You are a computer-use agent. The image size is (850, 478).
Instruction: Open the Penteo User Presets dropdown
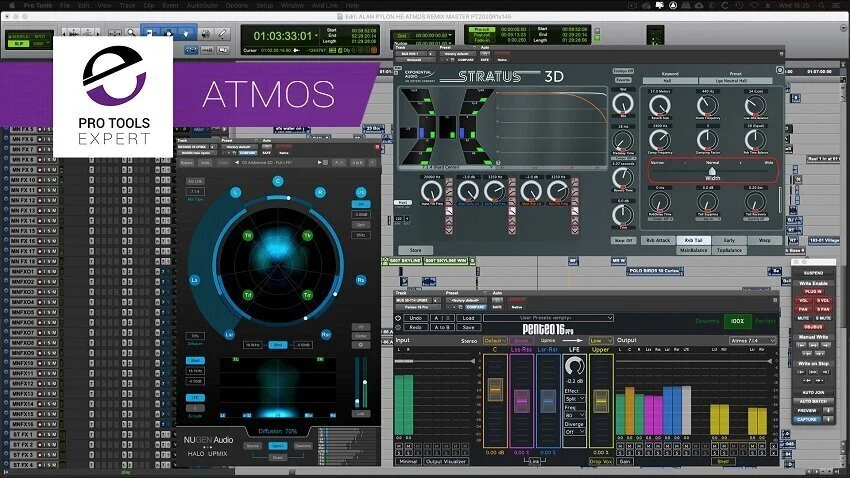coord(549,318)
